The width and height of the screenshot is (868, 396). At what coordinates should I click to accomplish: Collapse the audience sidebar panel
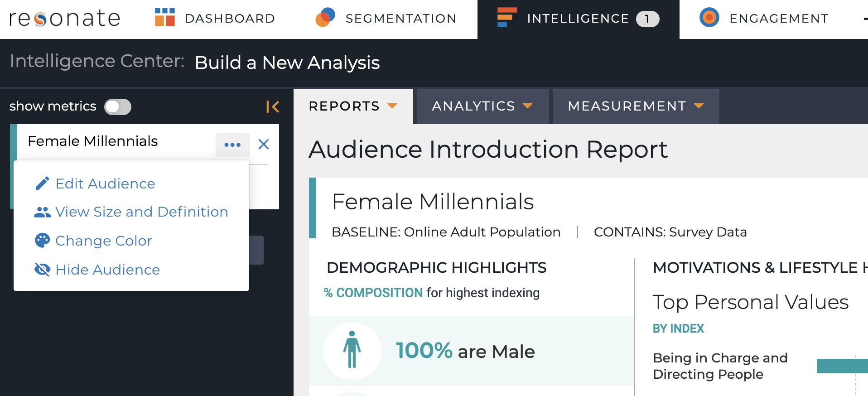point(273,106)
